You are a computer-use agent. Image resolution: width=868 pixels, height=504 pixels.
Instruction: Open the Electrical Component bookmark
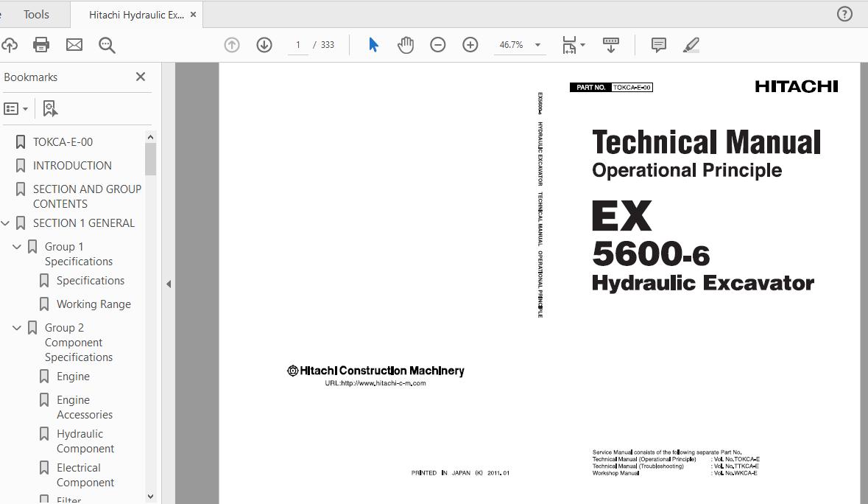85,475
